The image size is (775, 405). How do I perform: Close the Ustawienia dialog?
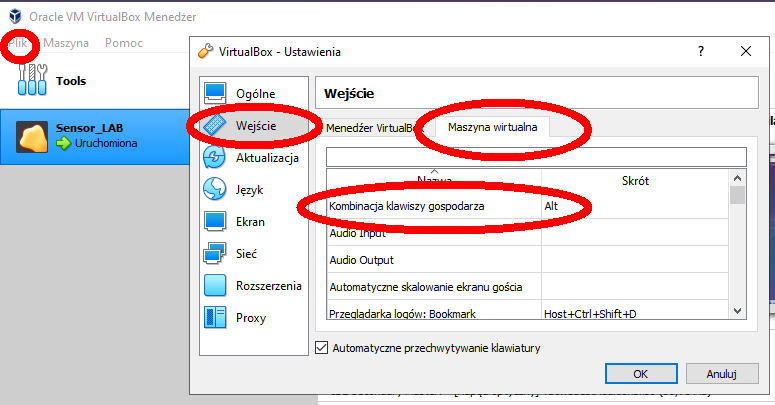click(746, 51)
